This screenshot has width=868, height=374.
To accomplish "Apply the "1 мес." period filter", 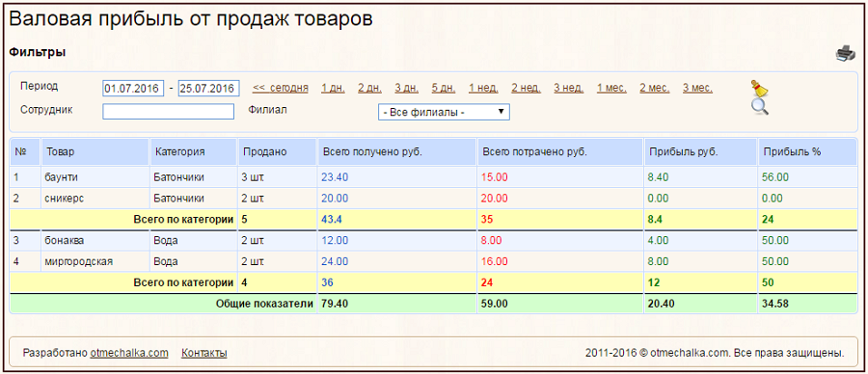I will coord(611,88).
